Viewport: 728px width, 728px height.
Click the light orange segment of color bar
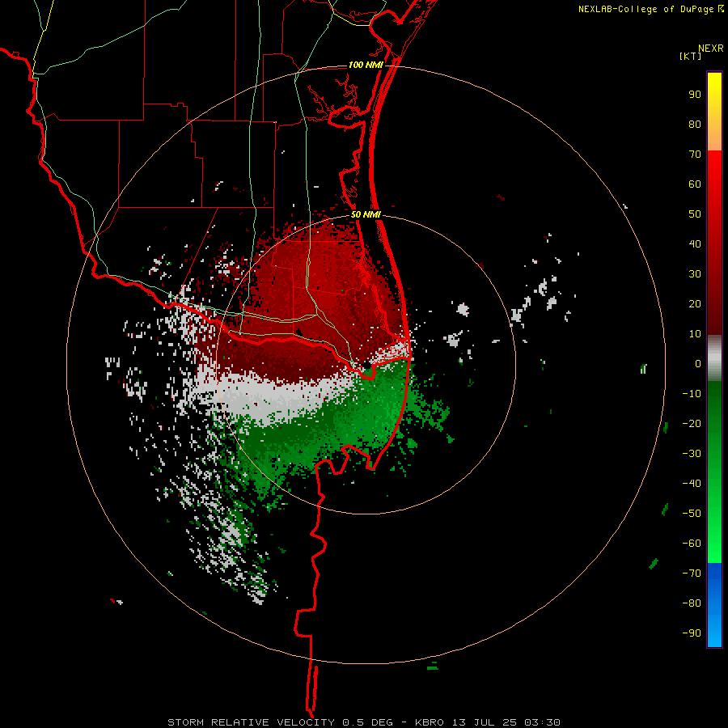714,142
